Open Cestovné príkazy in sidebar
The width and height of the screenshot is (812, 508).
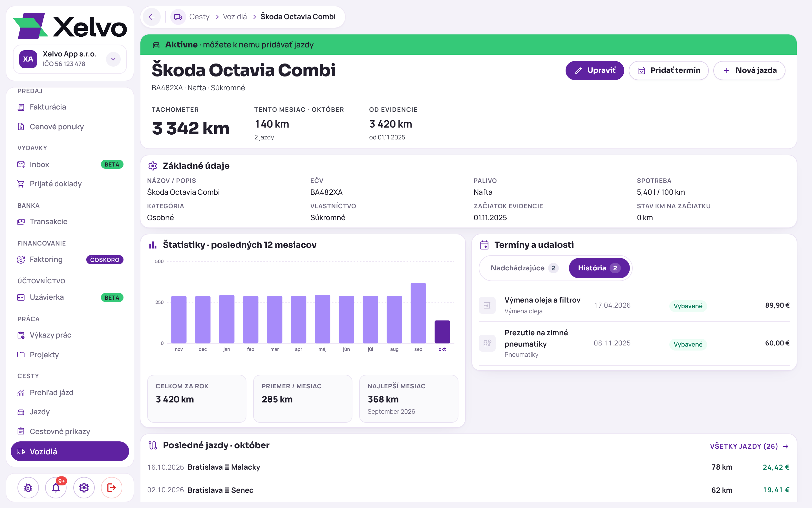pyautogui.click(x=70, y=432)
